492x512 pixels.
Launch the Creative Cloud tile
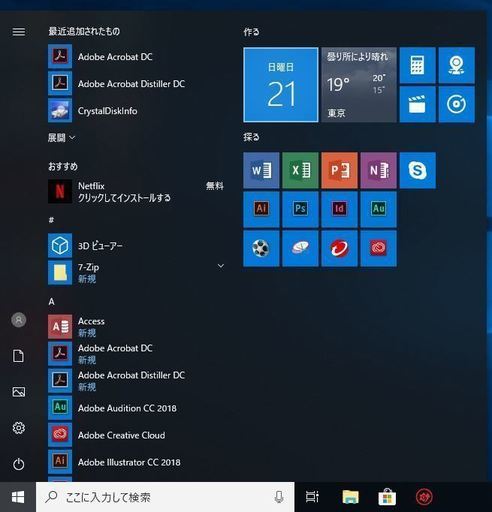pos(378,248)
